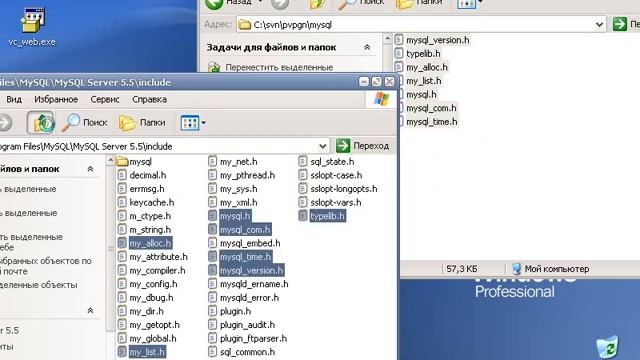640x360 pixels.
Task: Collapse the lower sidebar panel in include window
Action: click(91, 311)
